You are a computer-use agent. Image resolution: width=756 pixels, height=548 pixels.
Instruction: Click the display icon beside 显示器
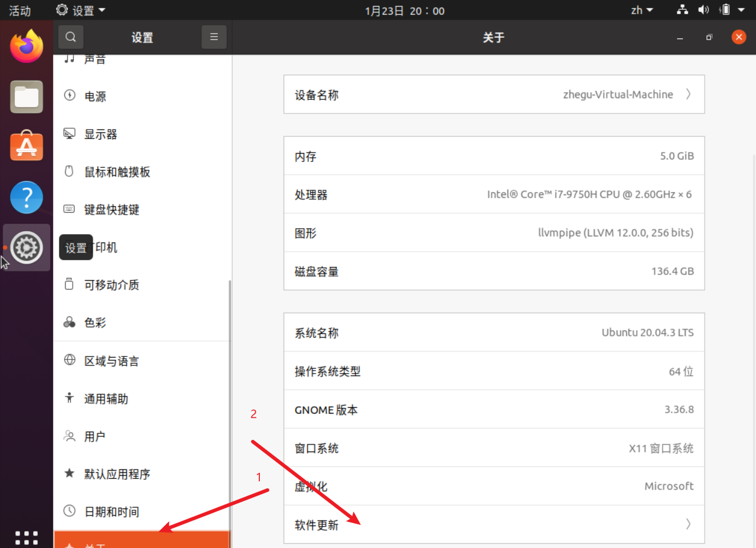click(69, 134)
